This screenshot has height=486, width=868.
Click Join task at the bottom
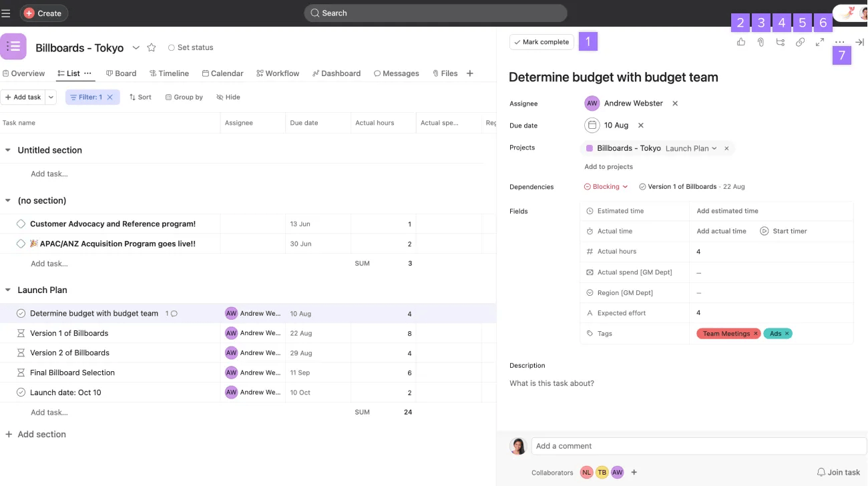[x=838, y=472]
